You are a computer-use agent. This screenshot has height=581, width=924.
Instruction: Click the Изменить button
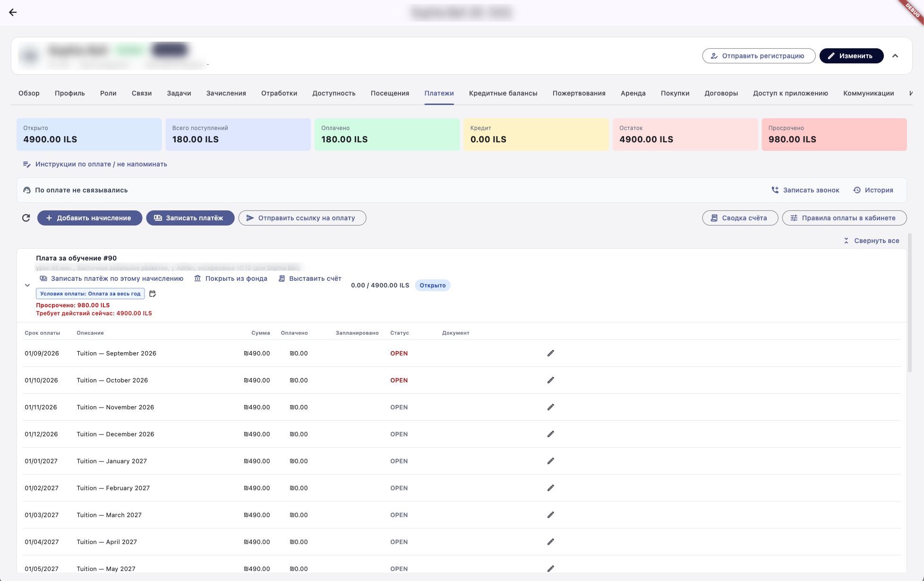[x=851, y=56]
